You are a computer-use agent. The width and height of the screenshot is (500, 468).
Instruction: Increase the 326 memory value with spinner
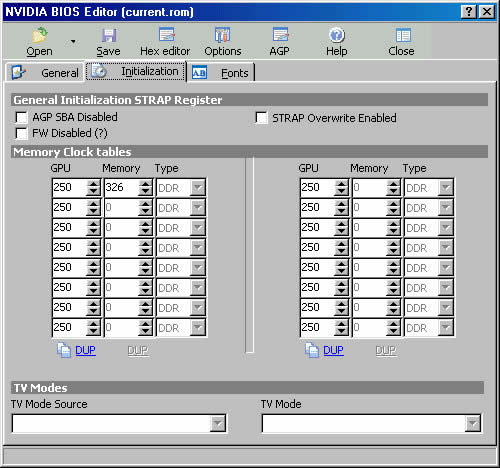145,184
